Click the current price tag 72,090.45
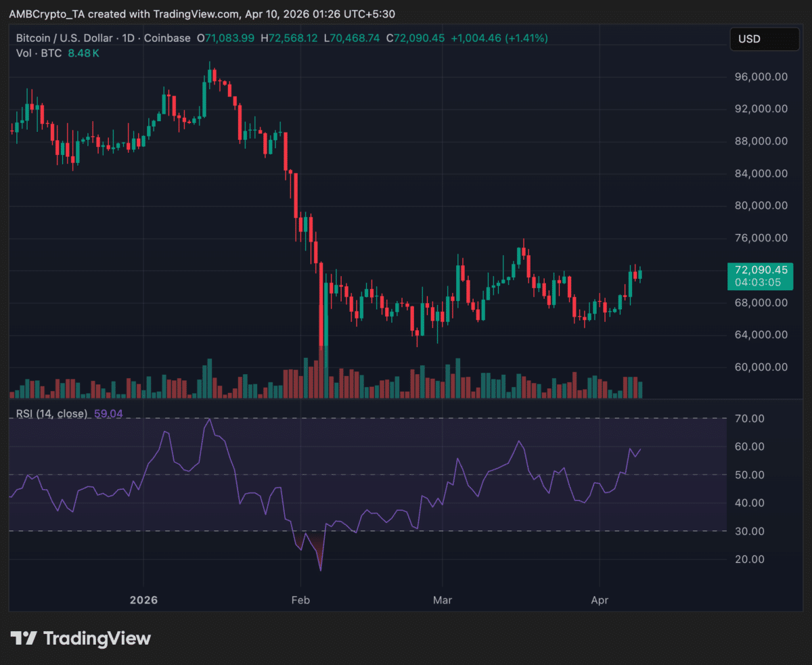 pyautogui.click(x=759, y=270)
